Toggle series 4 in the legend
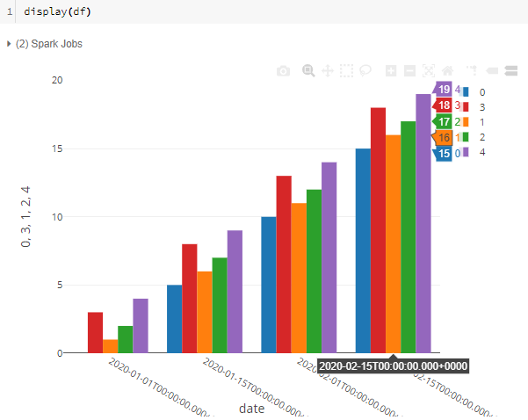The height and width of the screenshot is (420, 528). point(474,152)
